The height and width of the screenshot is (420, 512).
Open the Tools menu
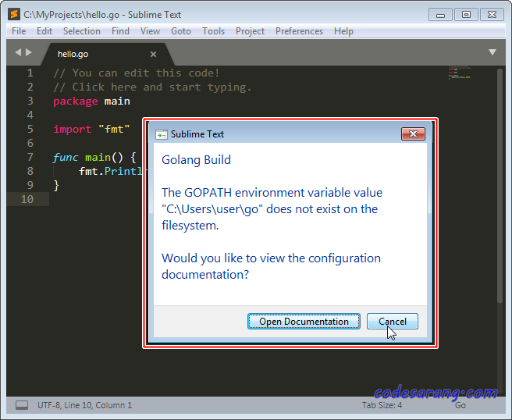(x=214, y=31)
